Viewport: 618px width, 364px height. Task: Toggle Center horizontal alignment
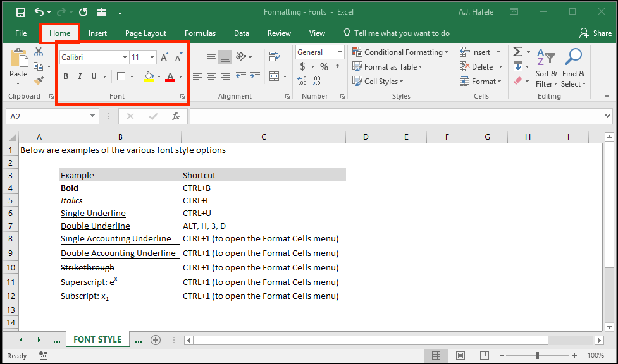(x=211, y=76)
